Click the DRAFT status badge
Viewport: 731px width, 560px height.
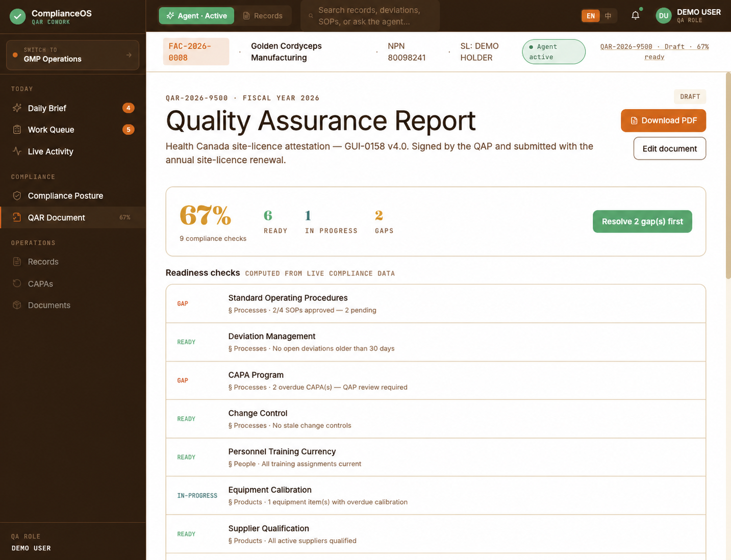690,96
